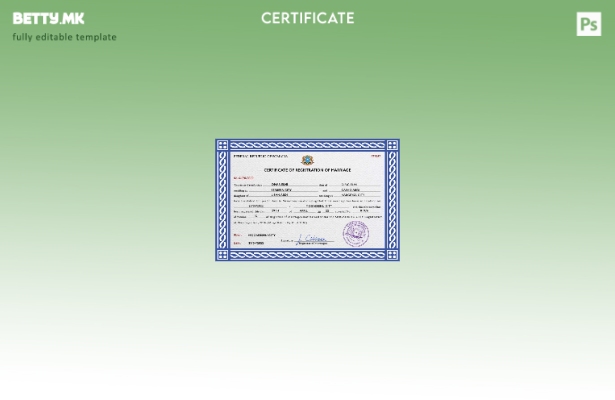Click the Photoshop Ps icon
This screenshot has height=400, width=615.
coord(589,24)
